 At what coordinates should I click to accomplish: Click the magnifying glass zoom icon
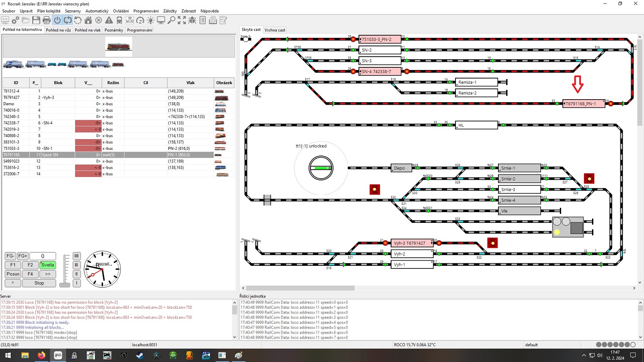click(x=171, y=20)
